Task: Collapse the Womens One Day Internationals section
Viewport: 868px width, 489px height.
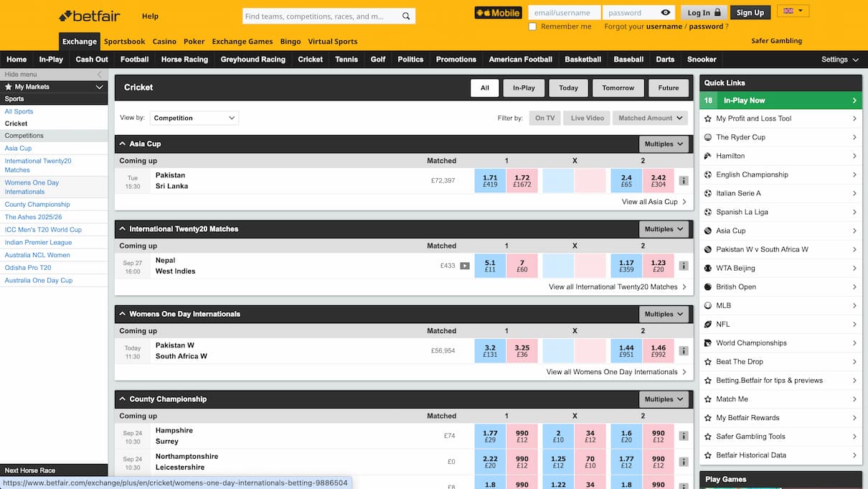Action: tap(123, 314)
